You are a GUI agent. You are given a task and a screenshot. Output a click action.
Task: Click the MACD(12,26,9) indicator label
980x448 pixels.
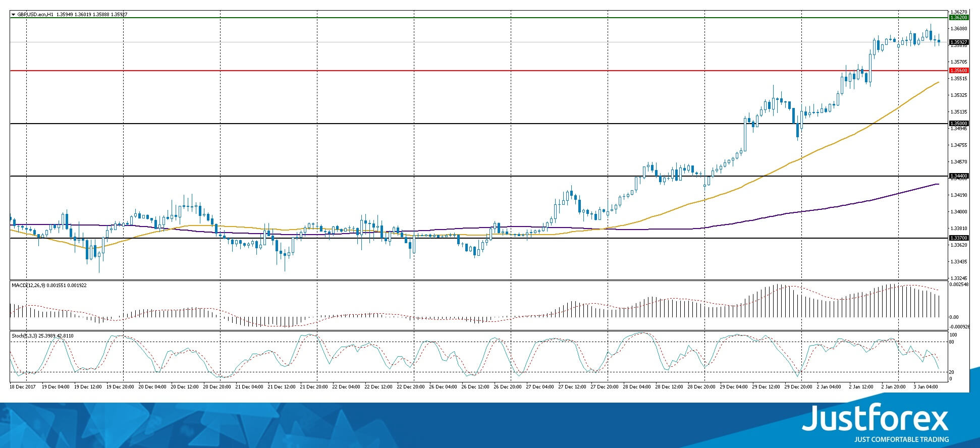29,286
